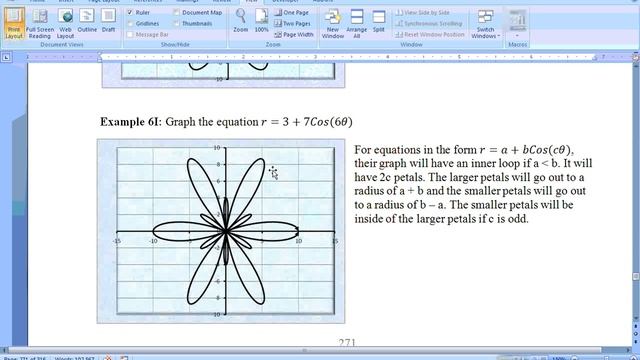Click the horizontal ruler
Viewport: 640px width, 360px height.
(x=347, y=58)
